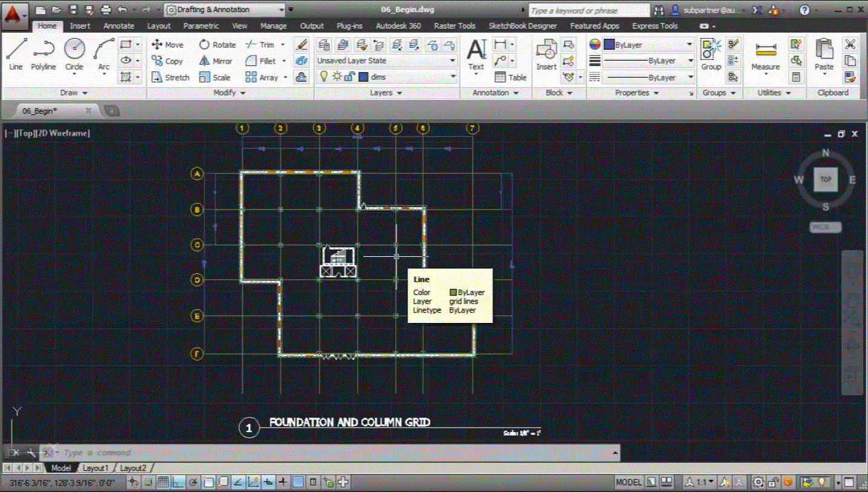Click the Table tool

pos(510,78)
